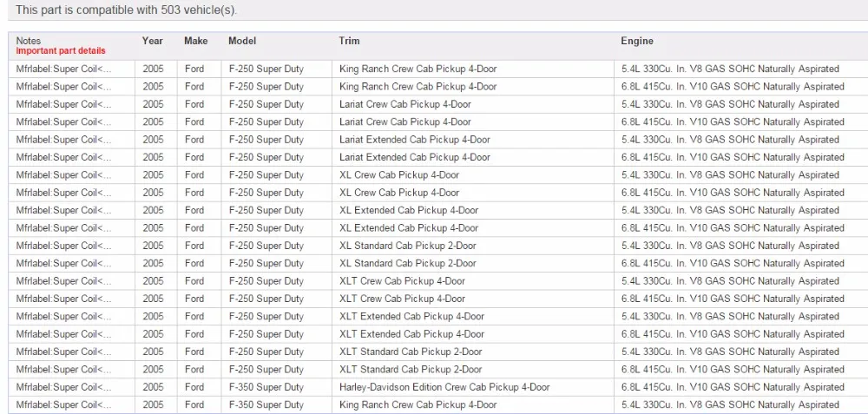Image resolution: width=868 pixels, height=414 pixels.
Task: Click Mfrlabel note in the Harley-Davidson Edition row
Action: pyautogui.click(x=63, y=387)
